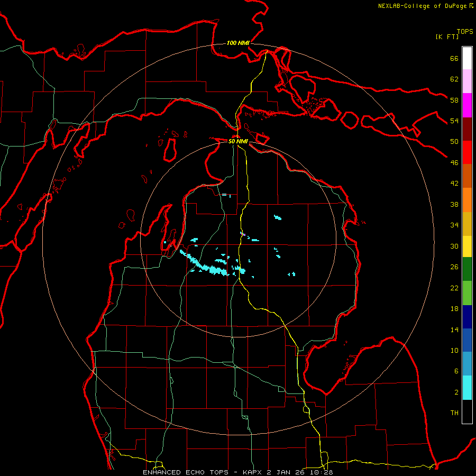Click the light pink 62 kft swatch
This screenshot has width=476, height=476.
point(467,81)
